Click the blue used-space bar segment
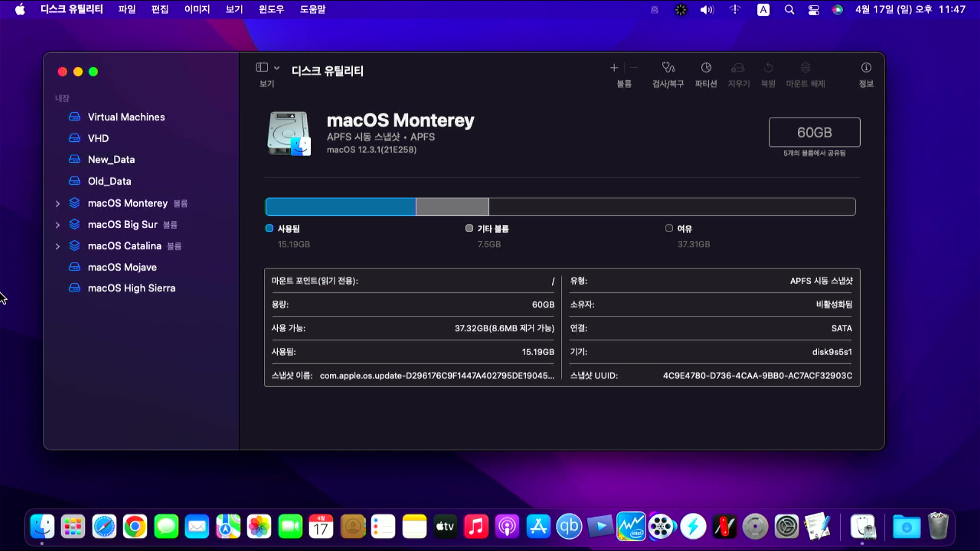980x551 pixels. [x=340, y=207]
